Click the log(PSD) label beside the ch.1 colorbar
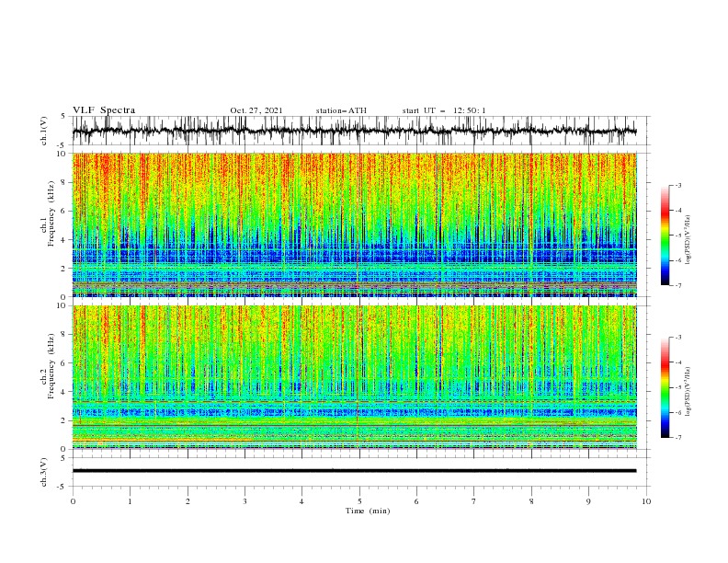The height and width of the screenshot is (563, 728). point(688,240)
